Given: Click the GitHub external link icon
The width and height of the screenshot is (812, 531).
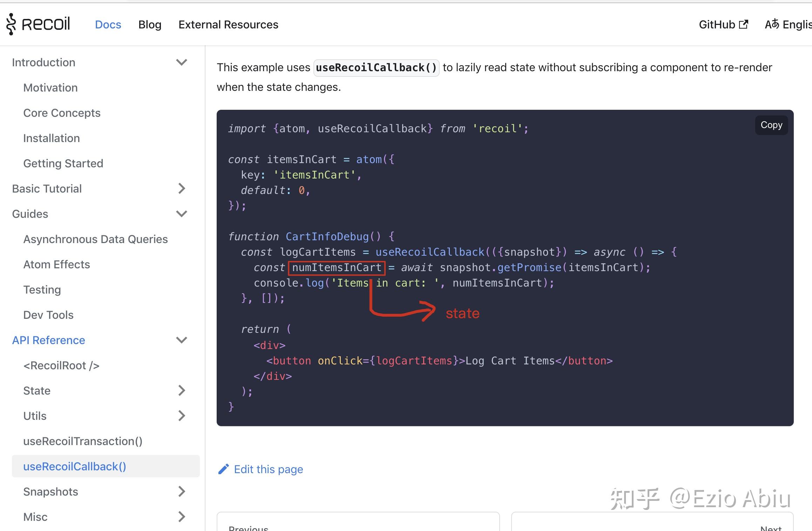Looking at the screenshot, I should pos(743,25).
